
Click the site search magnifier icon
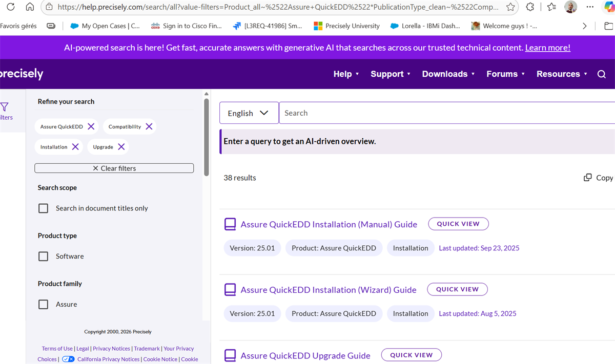tap(602, 74)
